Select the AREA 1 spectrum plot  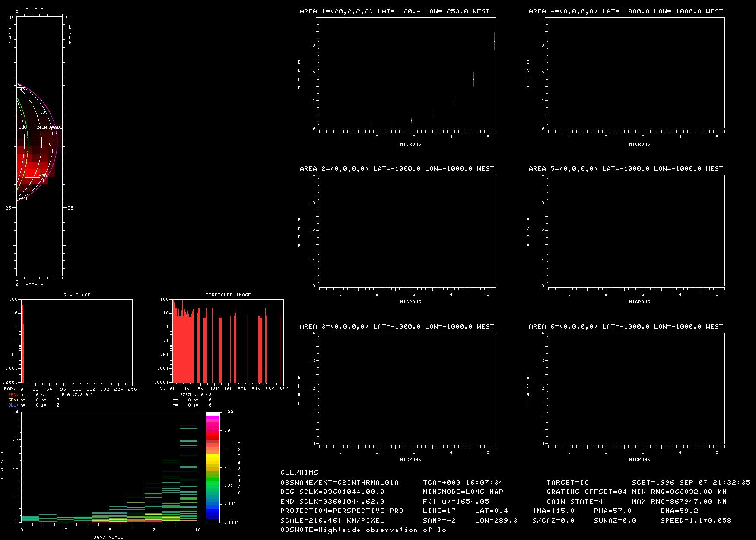pyautogui.click(x=407, y=73)
